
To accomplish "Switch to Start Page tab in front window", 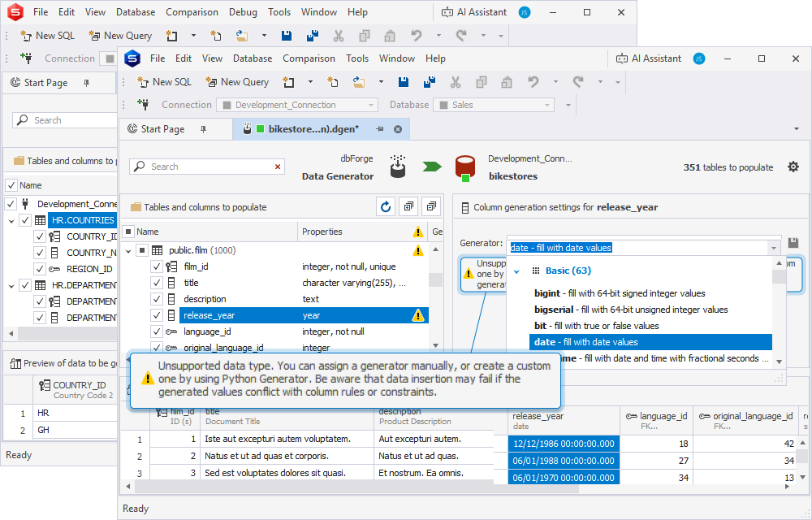I will 162,129.
